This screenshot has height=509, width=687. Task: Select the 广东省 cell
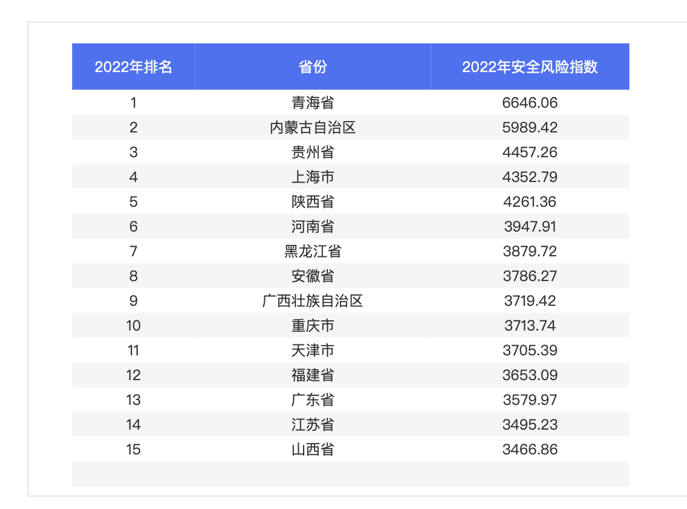pos(312,400)
